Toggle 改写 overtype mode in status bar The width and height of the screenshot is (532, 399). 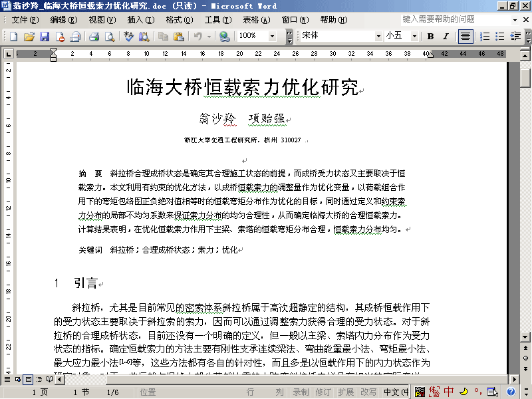point(368,392)
